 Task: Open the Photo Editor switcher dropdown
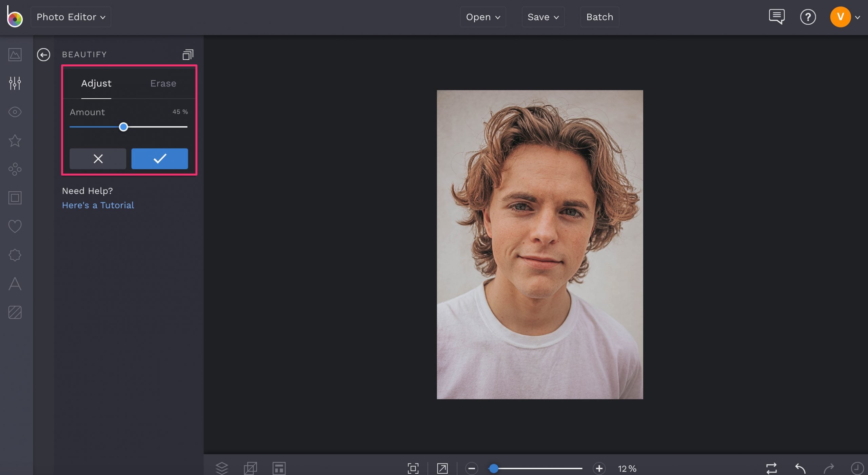click(71, 17)
